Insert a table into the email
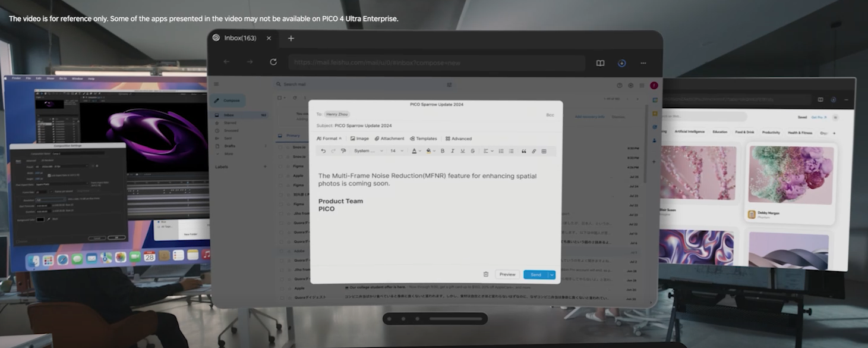868x348 pixels. 544,151
